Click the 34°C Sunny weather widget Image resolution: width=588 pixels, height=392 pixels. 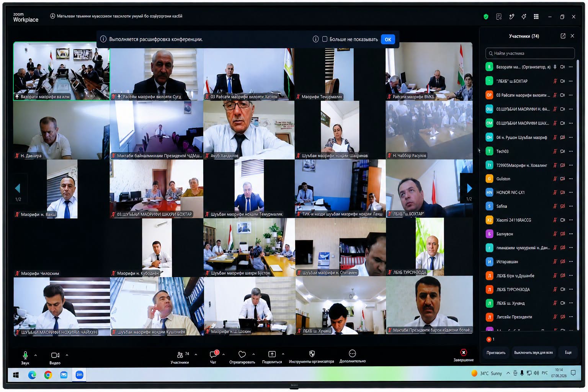487,373
